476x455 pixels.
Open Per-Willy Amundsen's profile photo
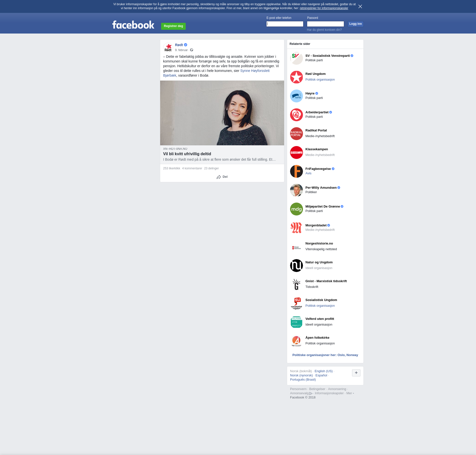click(x=297, y=190)
